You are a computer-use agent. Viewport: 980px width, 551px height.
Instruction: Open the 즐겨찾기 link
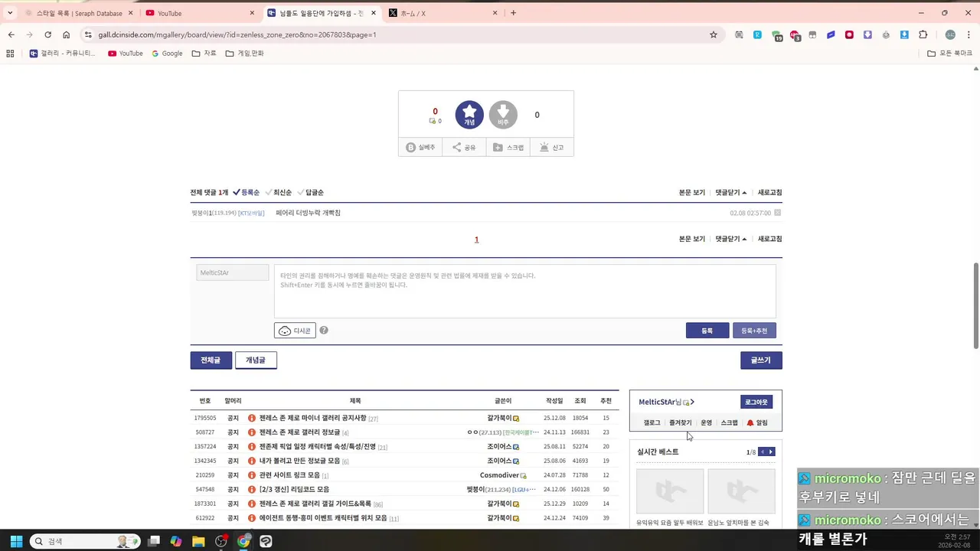point(680,422)
